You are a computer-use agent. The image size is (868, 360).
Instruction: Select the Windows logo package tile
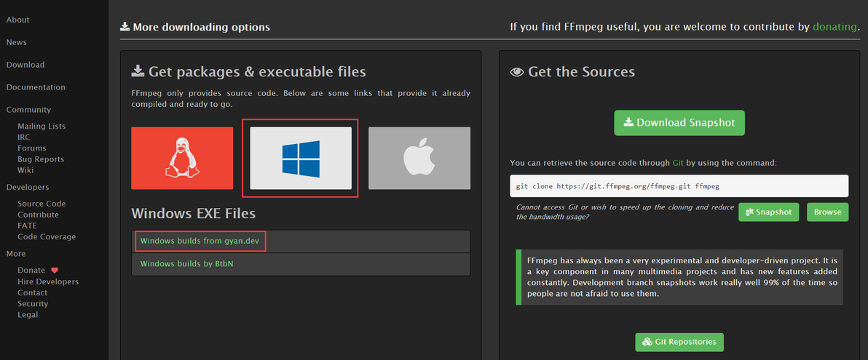301,158
